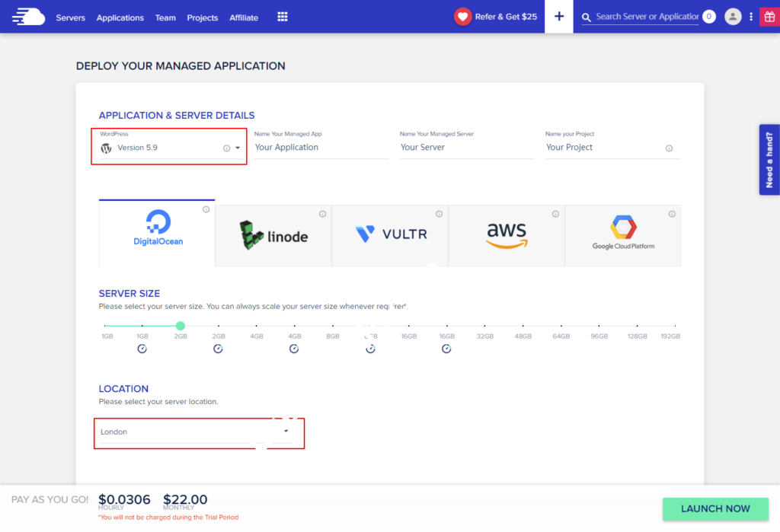Open the Need a hand? panel
This screenshot has width=780, height=532.
click(769, 160)
